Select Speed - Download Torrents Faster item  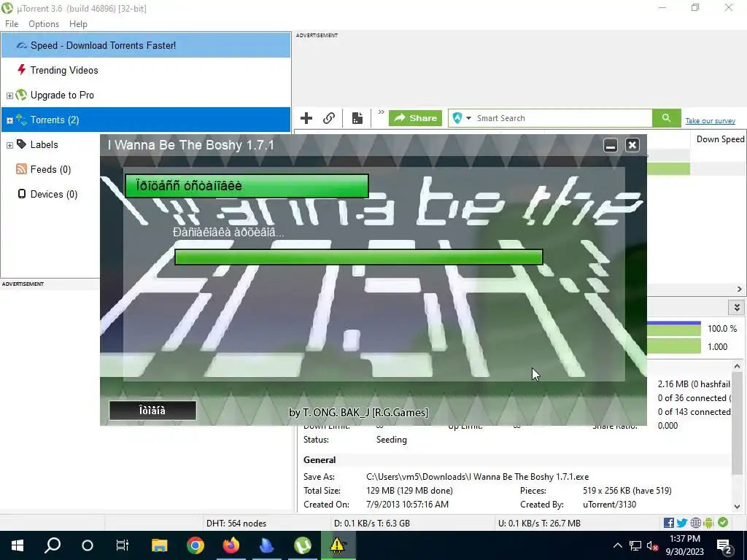tap(146, 45)
